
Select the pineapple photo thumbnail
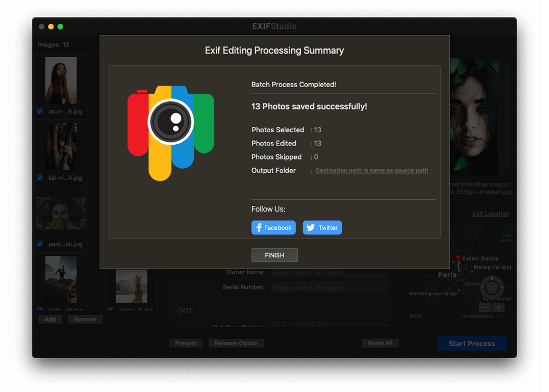(x=131, y=286)
